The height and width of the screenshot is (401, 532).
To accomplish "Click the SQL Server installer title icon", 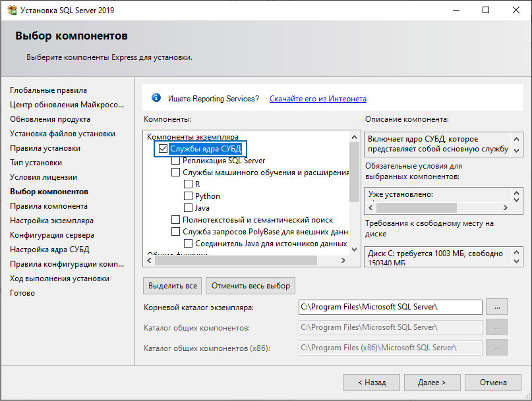I will pos(12,10).
